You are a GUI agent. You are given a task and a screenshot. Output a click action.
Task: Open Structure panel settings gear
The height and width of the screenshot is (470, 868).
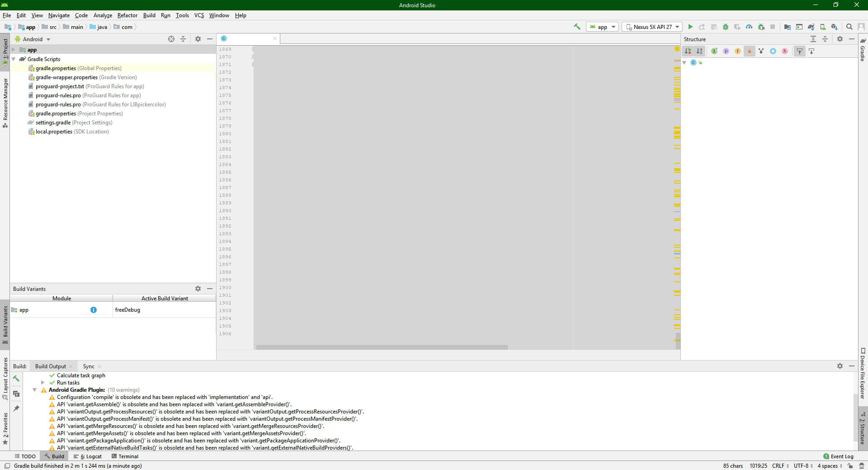point(840,39)
